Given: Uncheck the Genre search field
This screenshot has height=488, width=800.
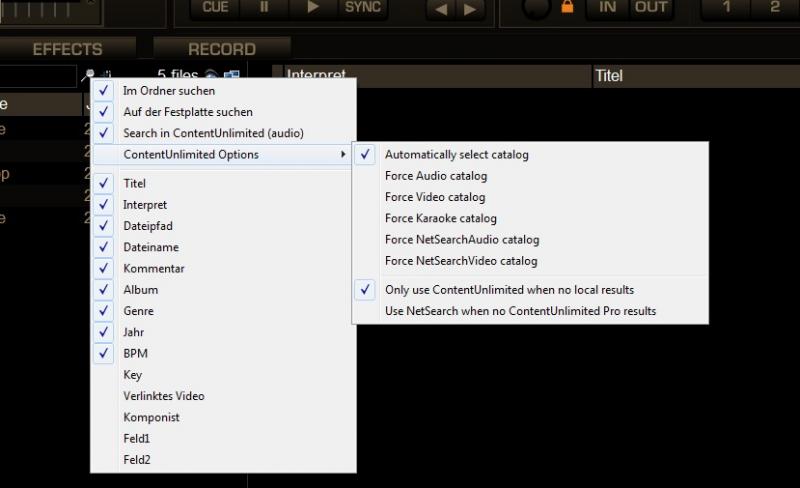Looking at the screenshot, I should click(223, 311).
